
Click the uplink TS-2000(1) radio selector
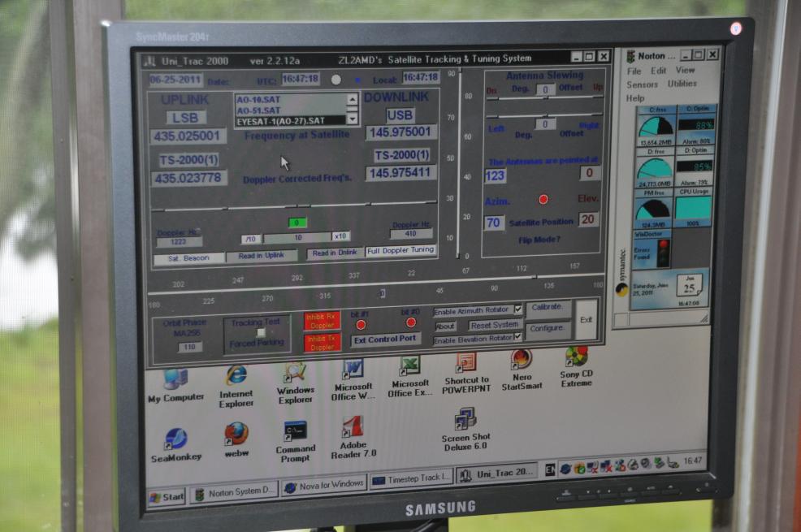pyautogui.click(x=188, y=160)
